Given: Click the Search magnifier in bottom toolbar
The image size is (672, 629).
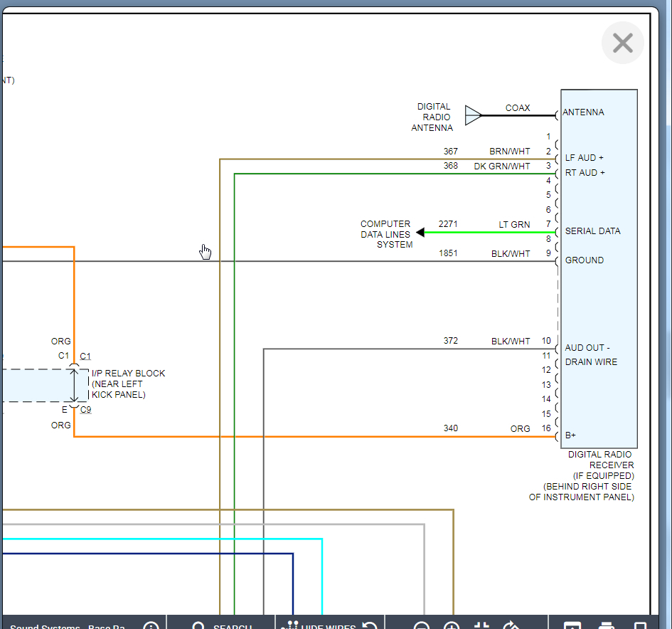Looking at the screenshot, I should point(200,627).
